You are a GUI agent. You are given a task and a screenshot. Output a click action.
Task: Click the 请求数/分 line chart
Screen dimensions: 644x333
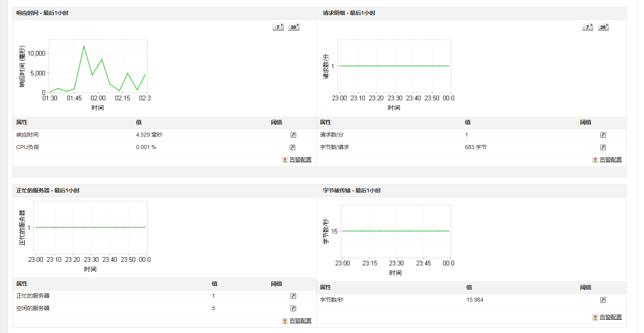pos(394,66)
